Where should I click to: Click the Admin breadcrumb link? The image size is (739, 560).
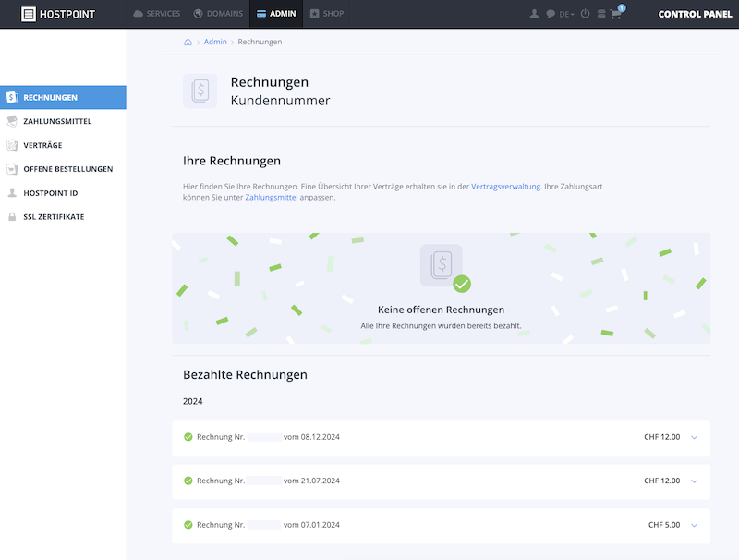click(215, 42)
